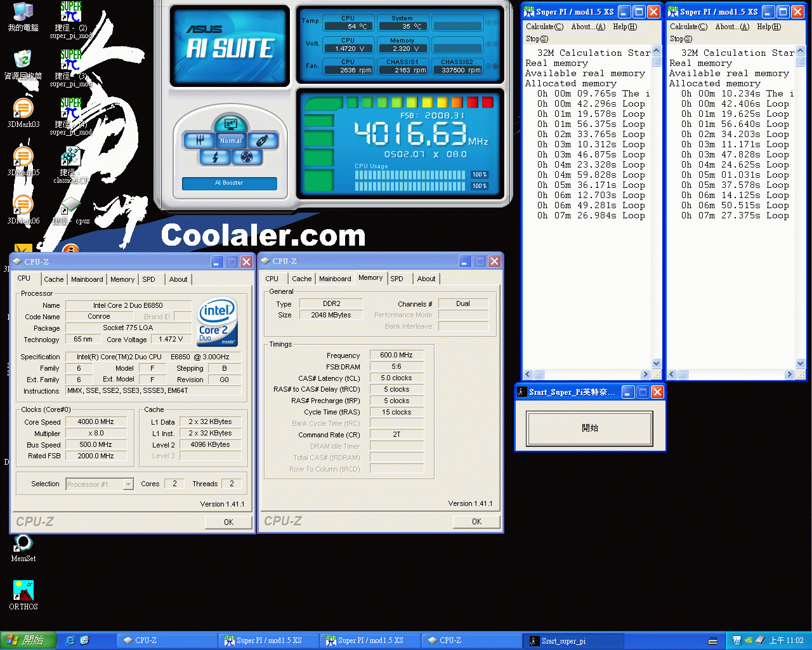Image resolution: width=812 pixels, height=650 pixels.
Task: Click Core Speed value 4000.0 MHz
Action: 96,421
